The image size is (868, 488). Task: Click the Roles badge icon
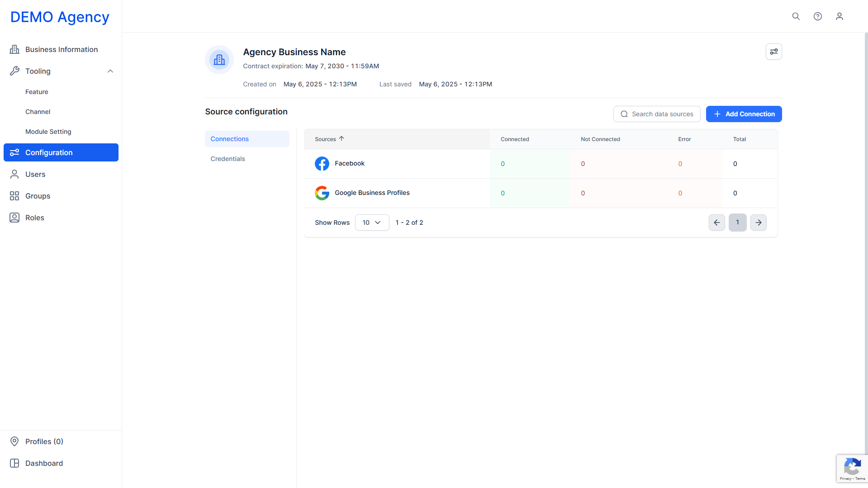14,218
